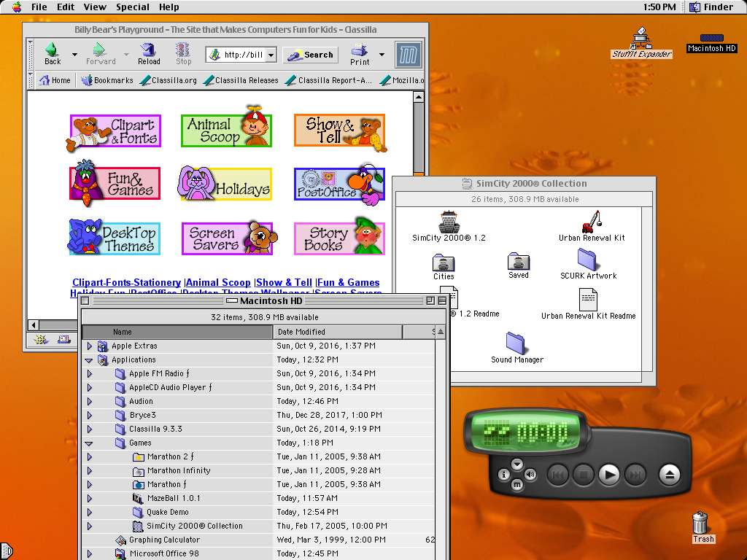This screenshot has width=747, height=560.
Task: Click the Animal Scoop text link
Action: coord(218,282)
